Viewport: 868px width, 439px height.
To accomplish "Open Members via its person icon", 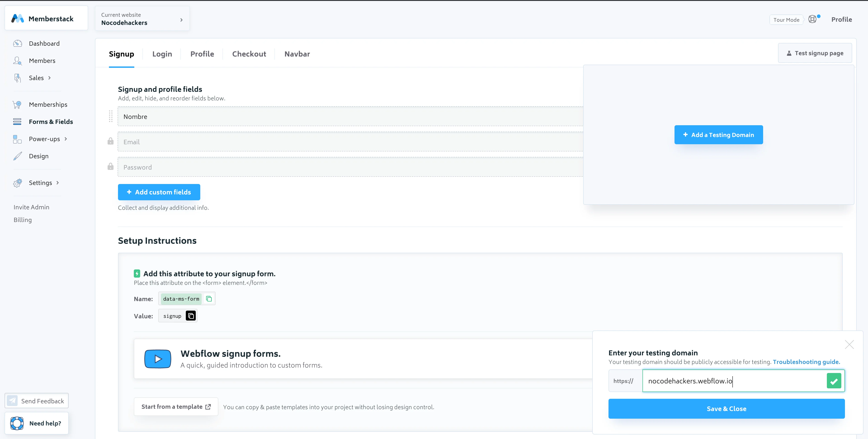I will [18, 61].
